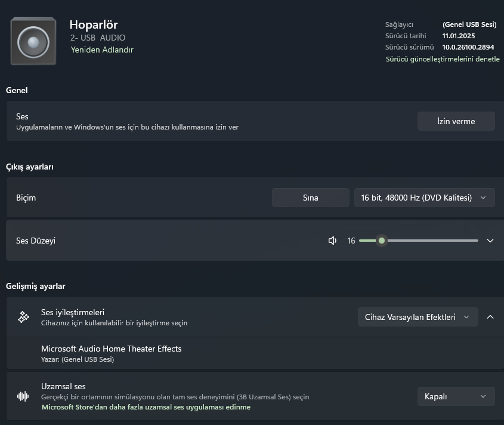Click the Yeniden Adlandır link
This screenshot has height=425, width=504.
pos(102,50)
